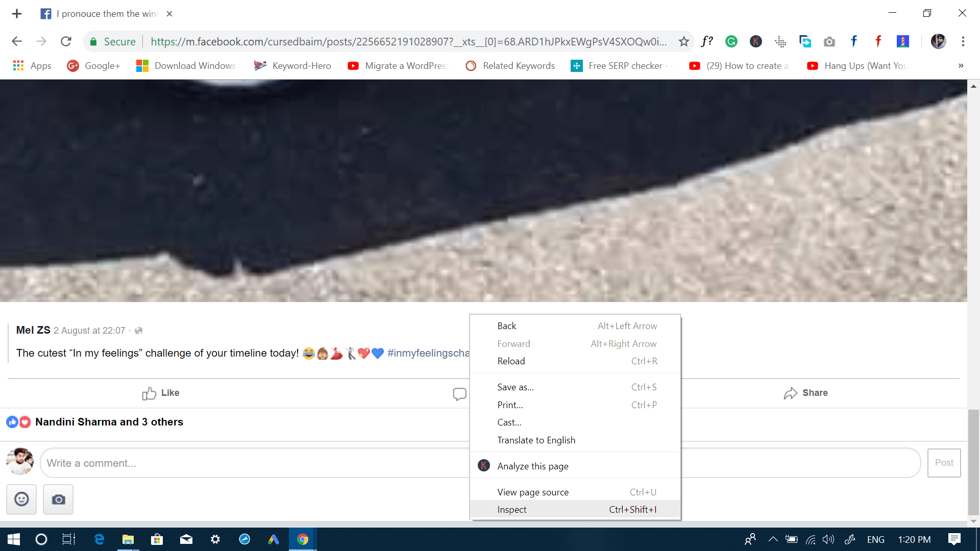Click the View page source option
Viewport: 980px width, 551px height.
532,492
